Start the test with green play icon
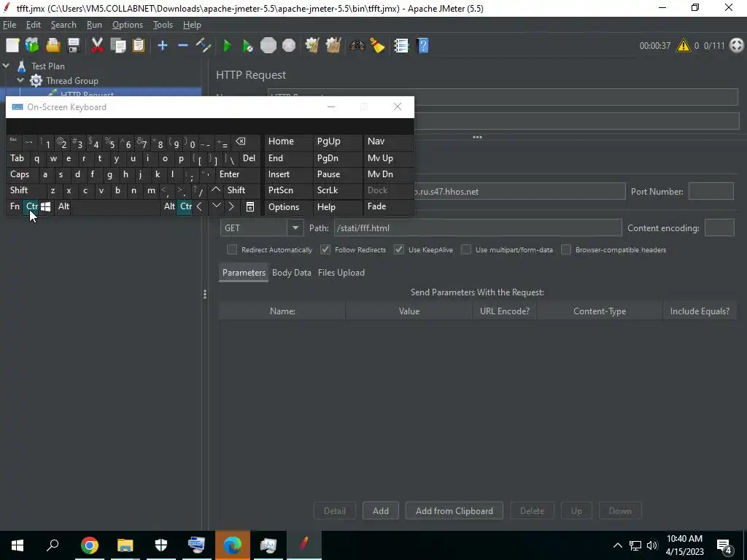Image resolution: width=747 pixels, height=560 pixels. (x=228, y=46)
